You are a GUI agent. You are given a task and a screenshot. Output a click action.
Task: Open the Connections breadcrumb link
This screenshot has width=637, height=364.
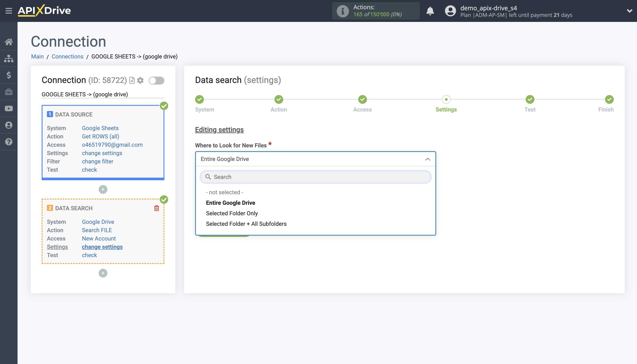pyautogui.click(x=67, y=57)
